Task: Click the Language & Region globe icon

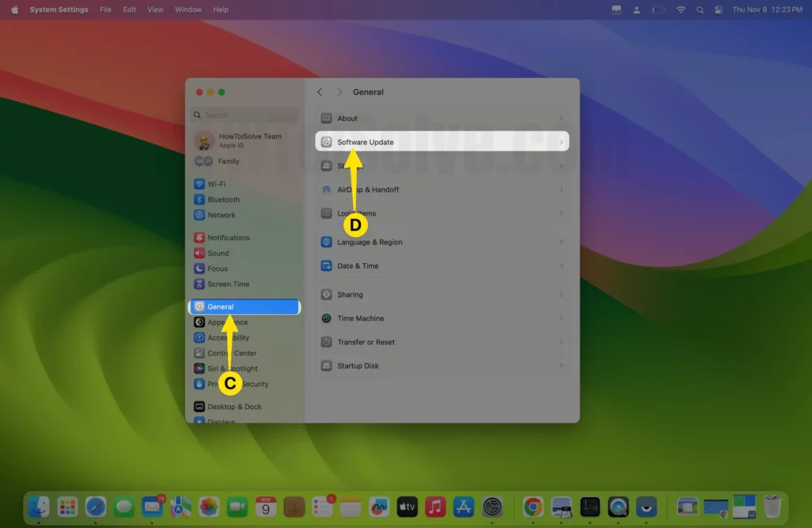Action: (327, 243)
